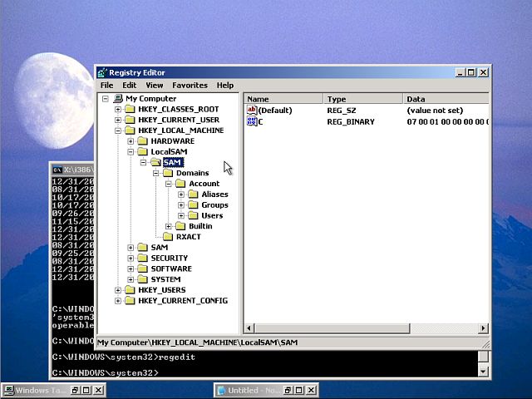Image resolution: width=532 pixels, height=399 pixels.
Task: Open the Favorites menu
Action: click(x=190, y=85)
